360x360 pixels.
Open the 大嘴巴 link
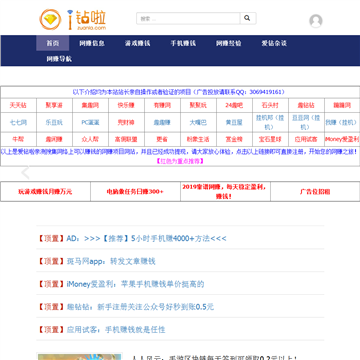tap(198, 122)
